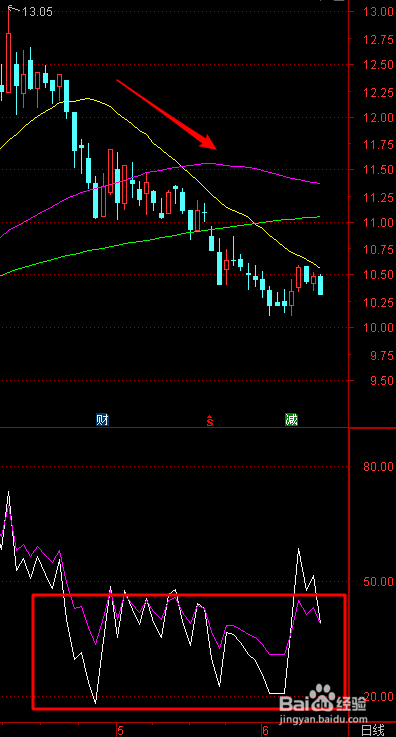This screenshot has height=737, width=396.
Task: Click the 10.25 price axis value
Action: tap(378, 303)
